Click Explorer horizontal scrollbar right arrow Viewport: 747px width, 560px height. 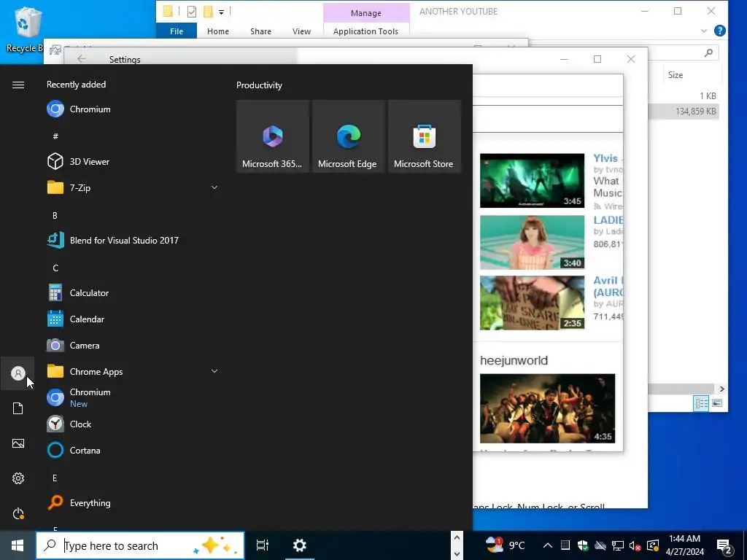click(721, 389)
